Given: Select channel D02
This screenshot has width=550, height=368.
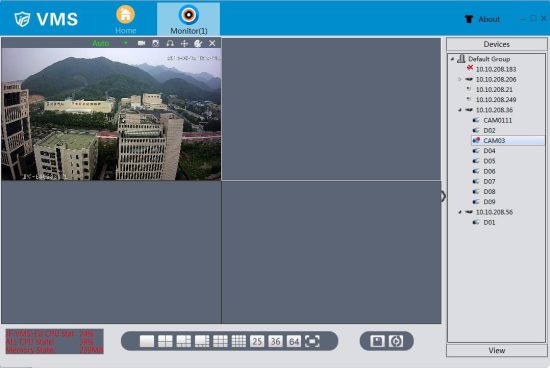Looking at the screenshot, I should 489,130.
